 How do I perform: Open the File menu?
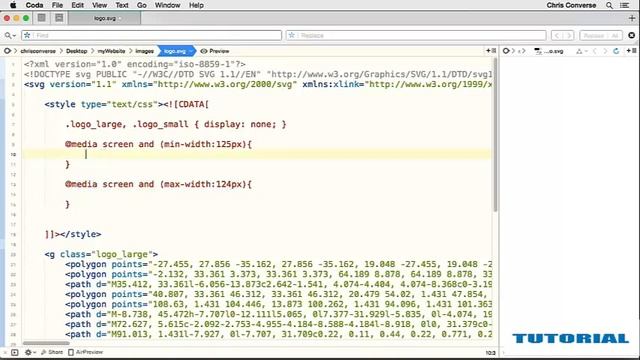[x=57, y=5]
